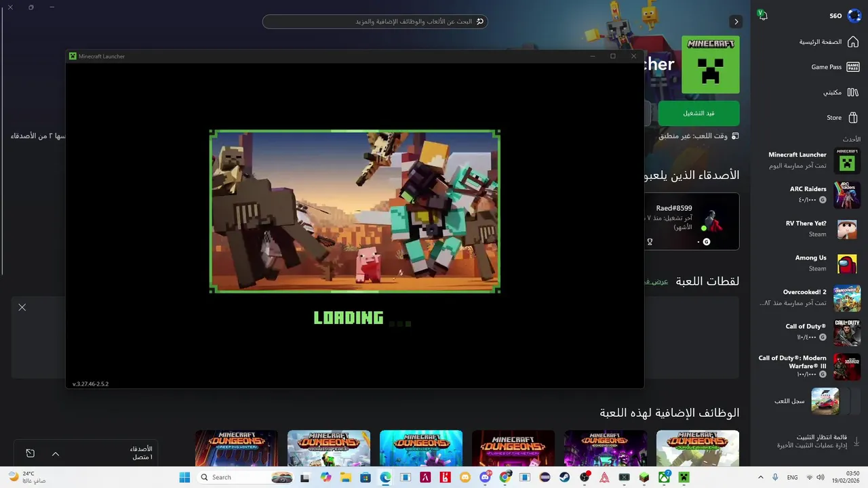Toggle microphone icon in system tray

[775, 477]
